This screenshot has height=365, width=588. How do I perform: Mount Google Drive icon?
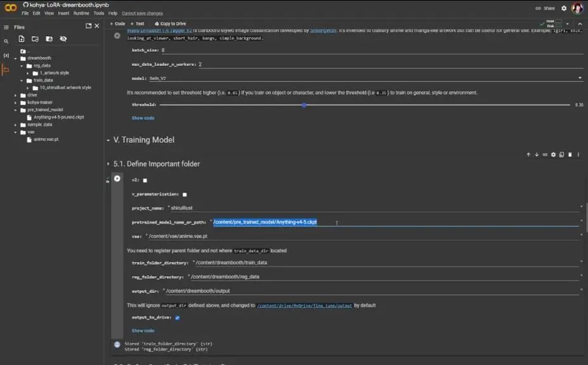49,39
